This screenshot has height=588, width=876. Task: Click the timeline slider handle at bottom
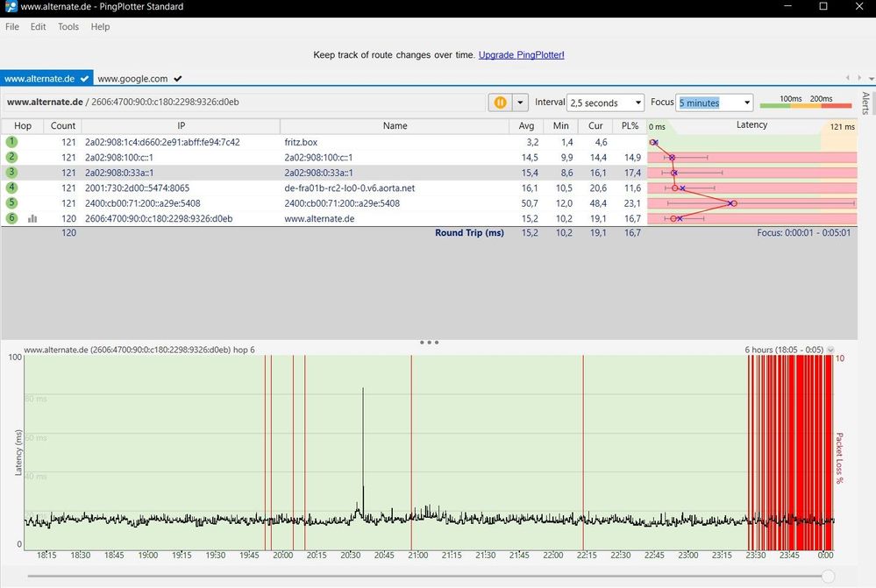point(827,576)
